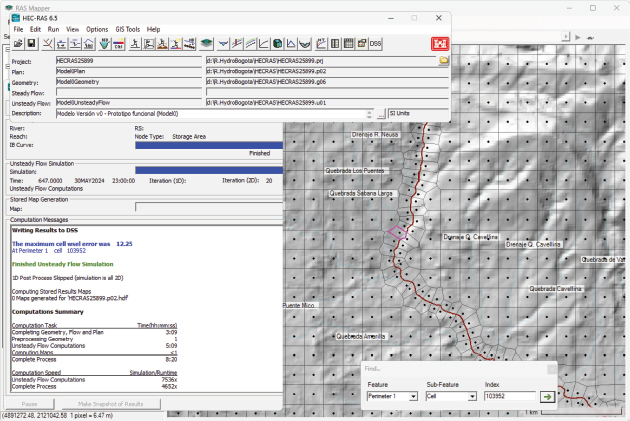Open the Geometric Data editor icon
The width and height of the screenshot is (630, 421).
(x=49, y=44)
